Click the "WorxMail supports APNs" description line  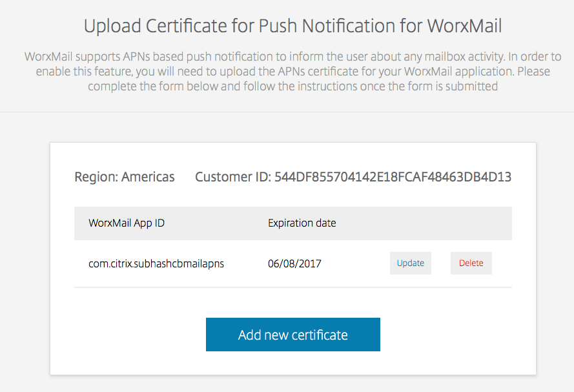click(292, 57)
